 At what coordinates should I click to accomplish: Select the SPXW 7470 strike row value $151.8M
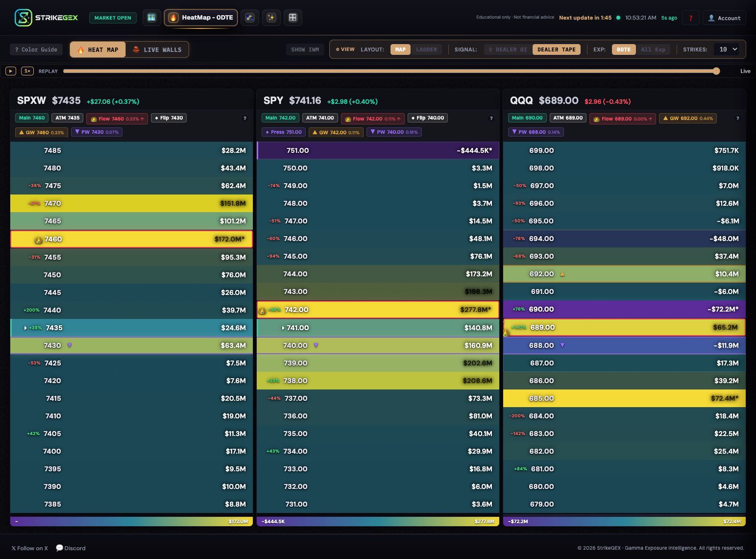pyautogui.click(x=233, y=203)
